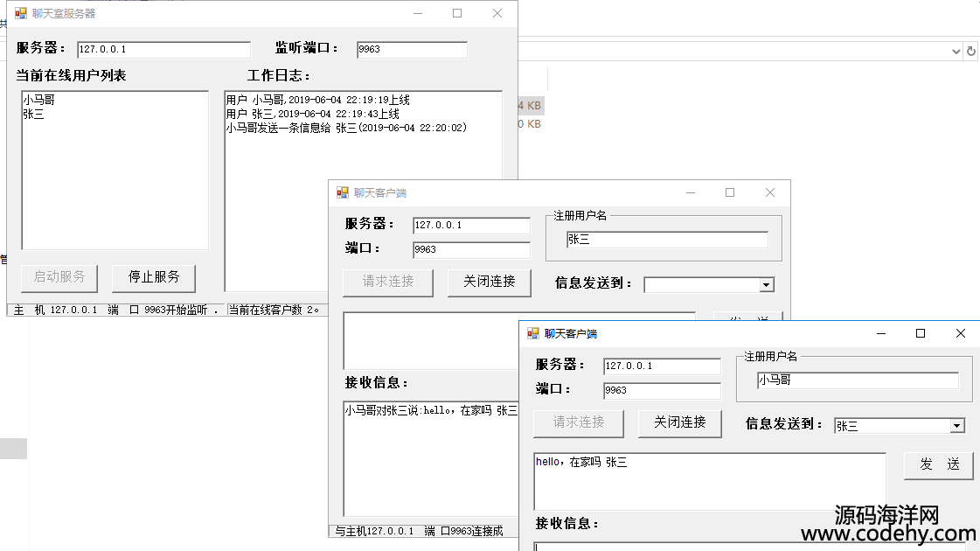This screenshot has width=980, height=551.
Task: Click the 发送 button to send message
Action: point(938,465)
